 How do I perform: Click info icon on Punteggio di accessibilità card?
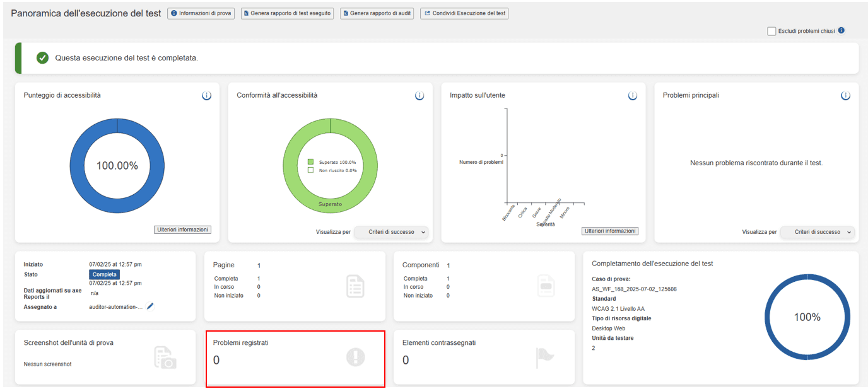(x=206, y=96)
